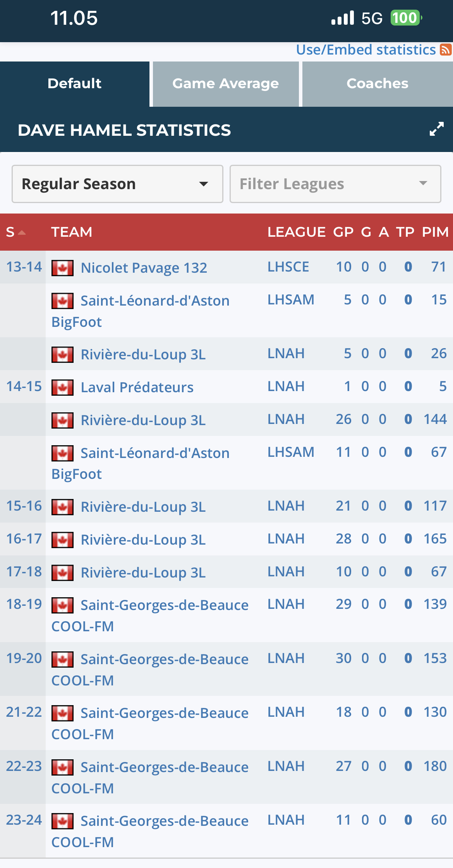Open the Use/Embed statistics link
This screenshot has width=453, height=868.
(x=365, y=50)
